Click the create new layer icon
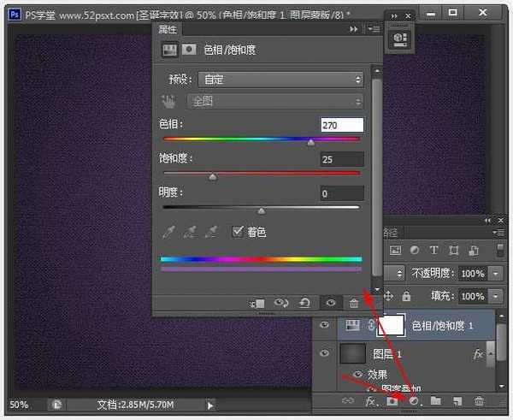The image size is (513, 420). tap(457, 400)
